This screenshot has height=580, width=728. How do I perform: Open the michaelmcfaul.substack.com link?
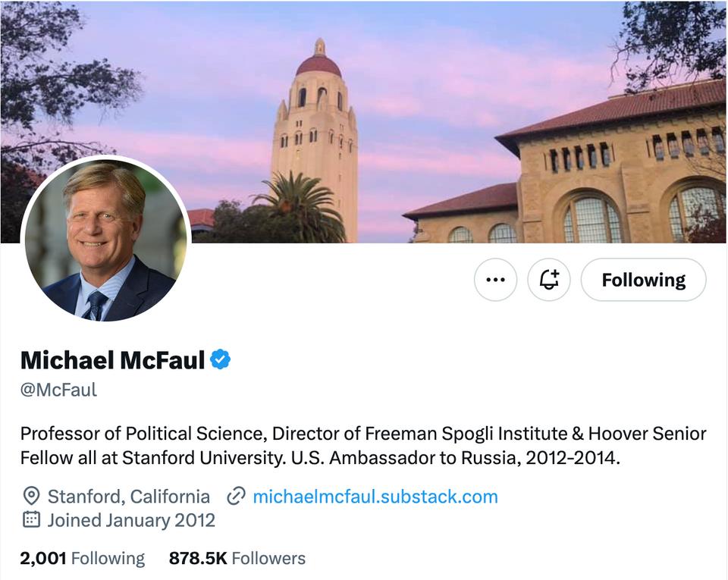[375, 497]
